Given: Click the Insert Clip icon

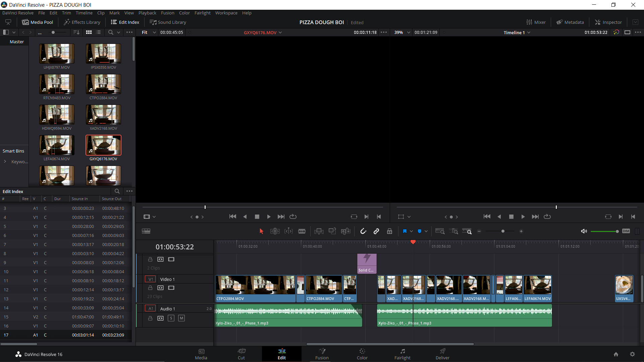Looking at the screenshot, I should pyautogui.click(x=319, y=231).
